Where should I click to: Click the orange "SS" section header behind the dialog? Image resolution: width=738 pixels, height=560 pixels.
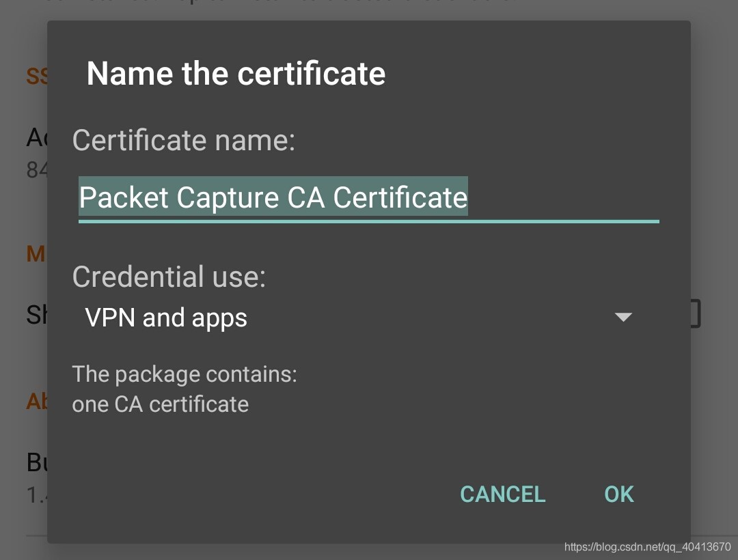tap(36, 76)
